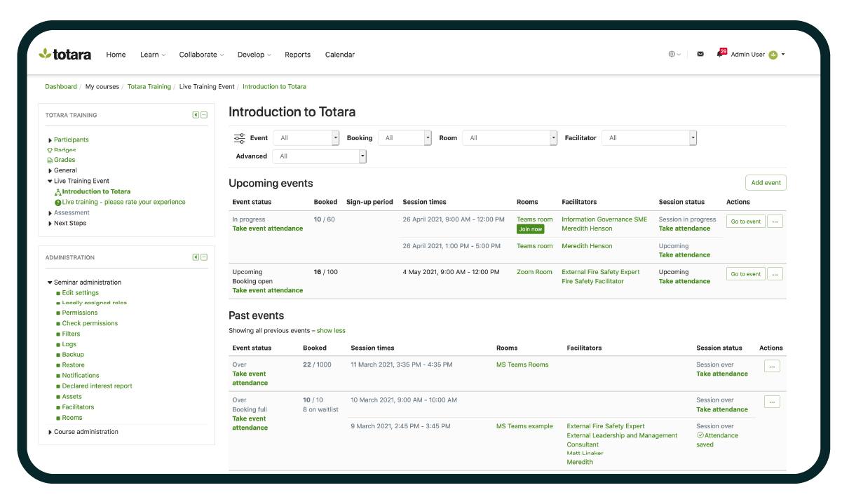842x504 pixels.
Task: Click '26 April 2021, 1:00 PM - 5:00 PM' session time
Action: [x=451, y=246]
